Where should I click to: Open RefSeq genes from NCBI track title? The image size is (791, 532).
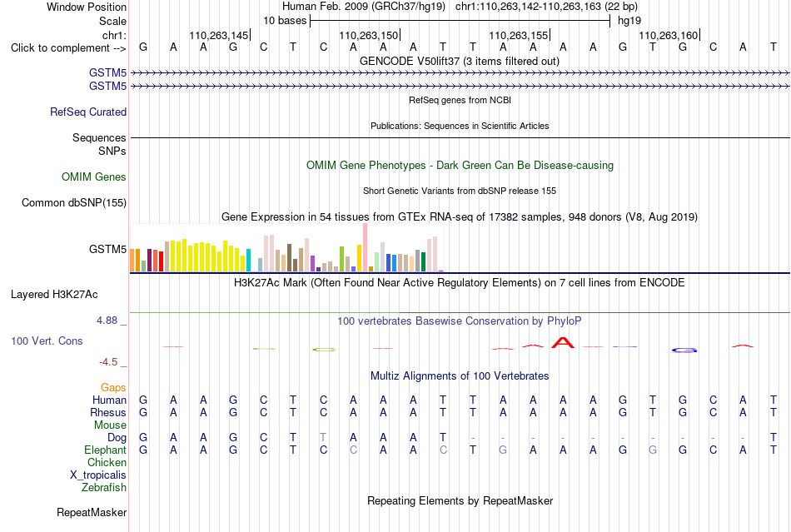pos(460,101)
